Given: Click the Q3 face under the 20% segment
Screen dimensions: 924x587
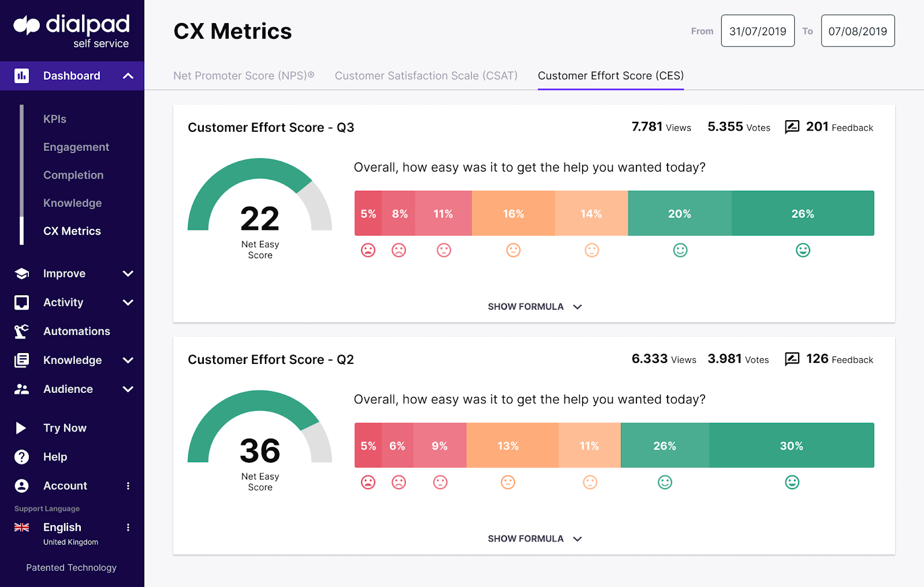Looking at the screenshot, I should tap(680, 250).
